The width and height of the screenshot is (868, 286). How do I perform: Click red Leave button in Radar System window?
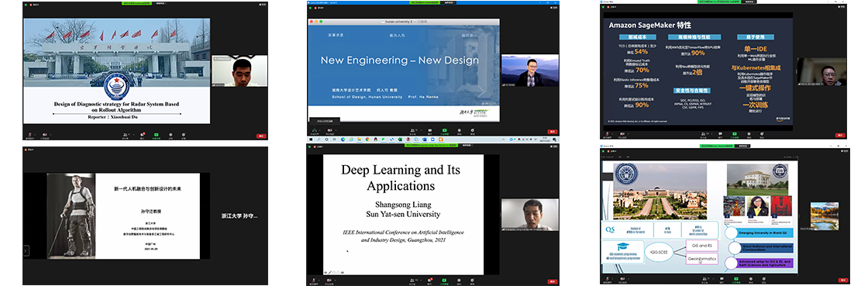pos(261,136)
